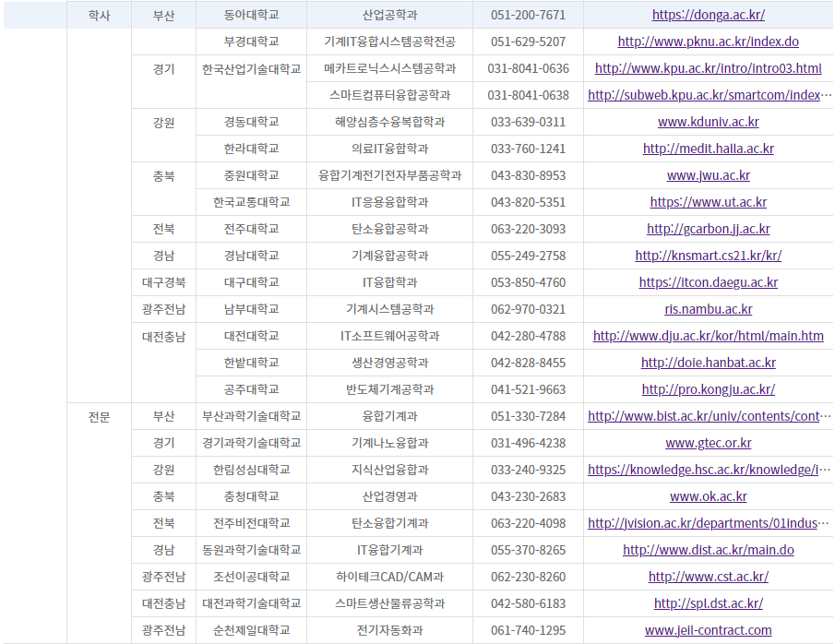The height and width of the screenshot is (644, 835).
Task: Visit the kpu.ac.kr intro03.html link
Action: (x=709, y=68)
